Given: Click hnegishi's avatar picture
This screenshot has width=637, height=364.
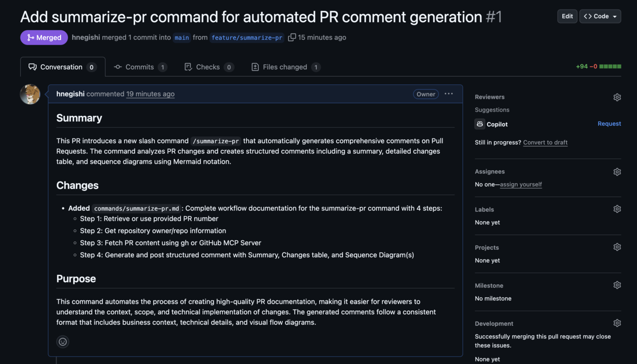Looking at the screenshot, I should [x=30, y=94].
